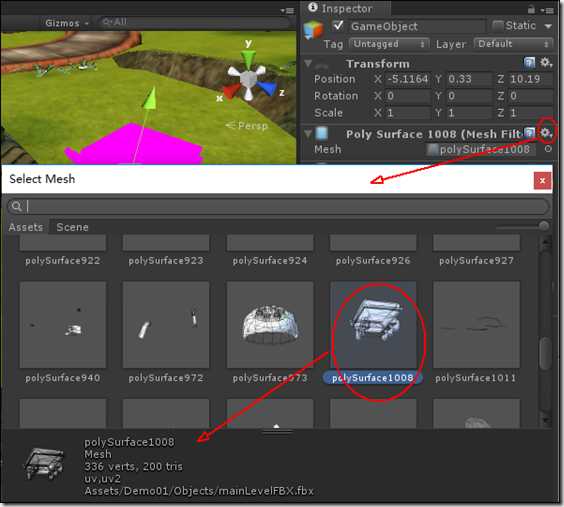Edit the GameObject name field

[x=416, y=26]
